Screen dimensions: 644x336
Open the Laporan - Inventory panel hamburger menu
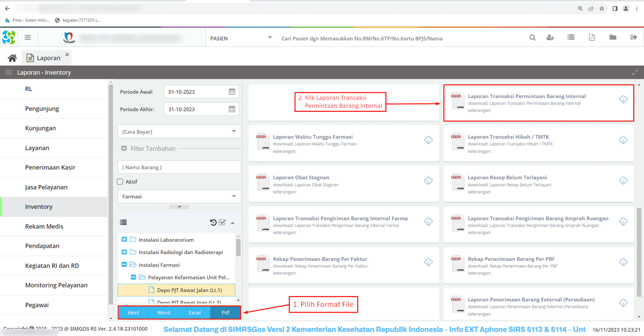[x=9, y=72]
